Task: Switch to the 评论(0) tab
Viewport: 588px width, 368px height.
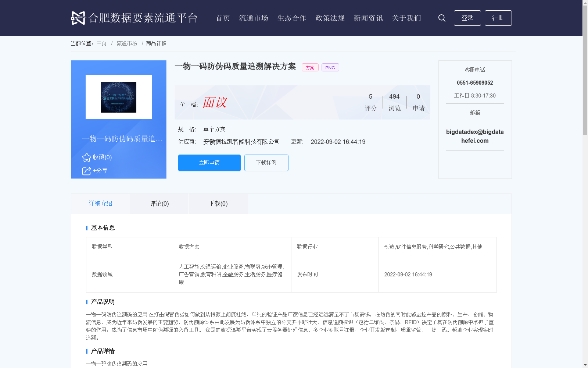Action: click(x=159, y=204)
